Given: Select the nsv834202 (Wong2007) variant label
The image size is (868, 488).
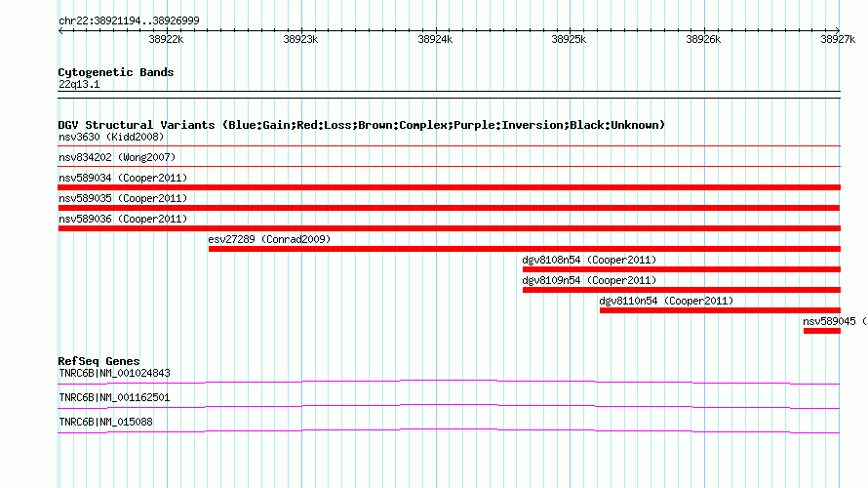Looking at the screenshot, I should click(117, 157).
